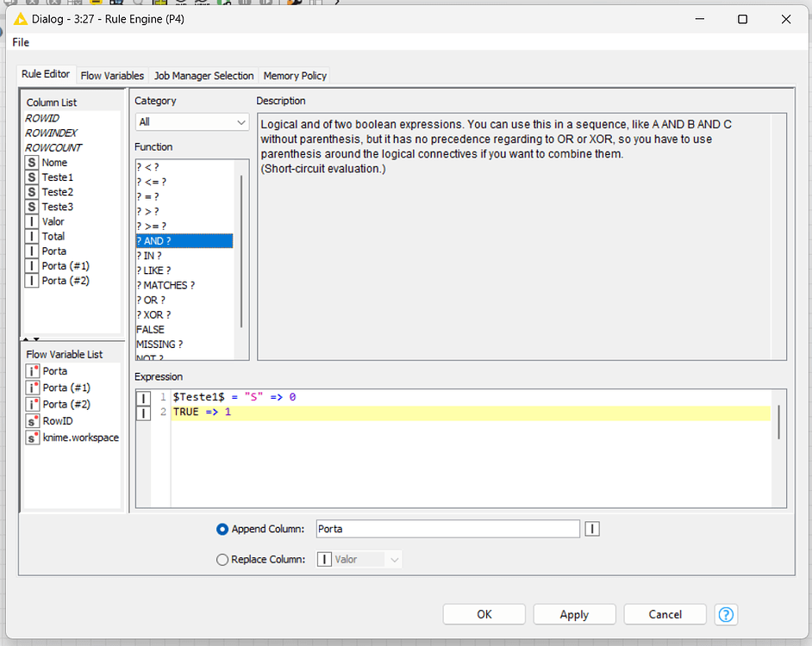Switch to the Flow Variables tab
812x646 pixels.
pos(111,75)
